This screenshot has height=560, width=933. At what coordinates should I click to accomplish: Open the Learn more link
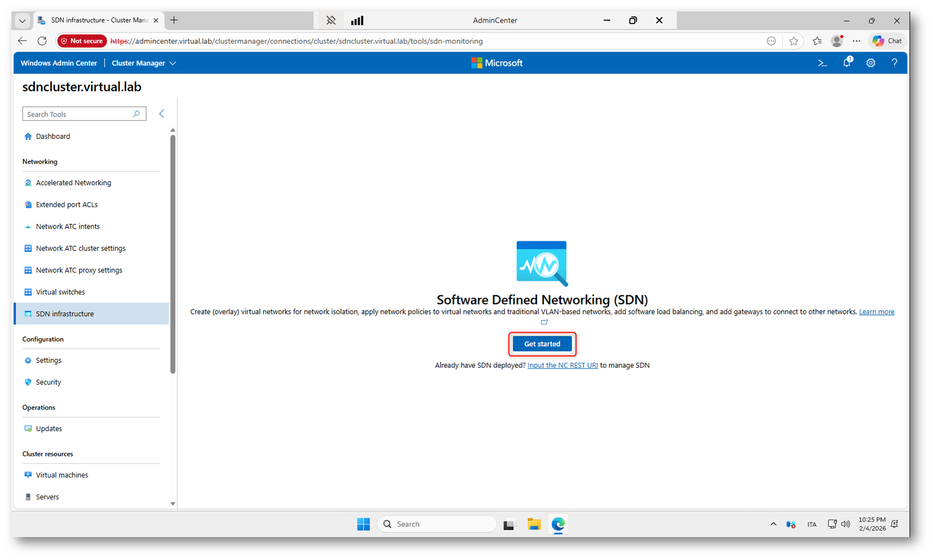(876, 312)
